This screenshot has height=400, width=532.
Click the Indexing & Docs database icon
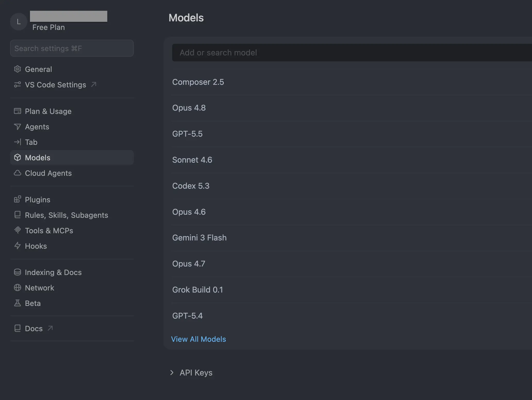17,272
